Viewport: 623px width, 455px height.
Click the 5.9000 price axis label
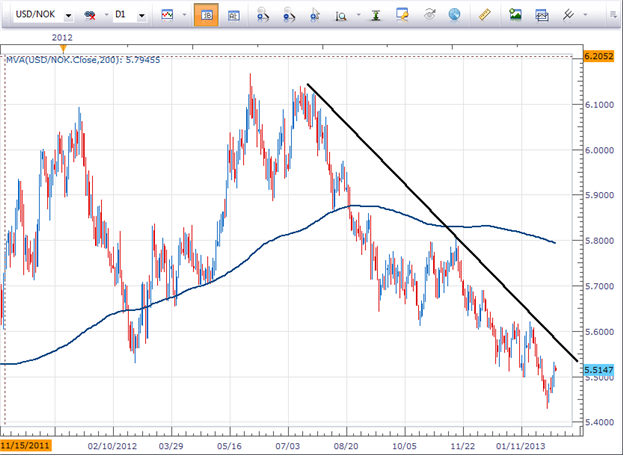click(x=599, y=195)
